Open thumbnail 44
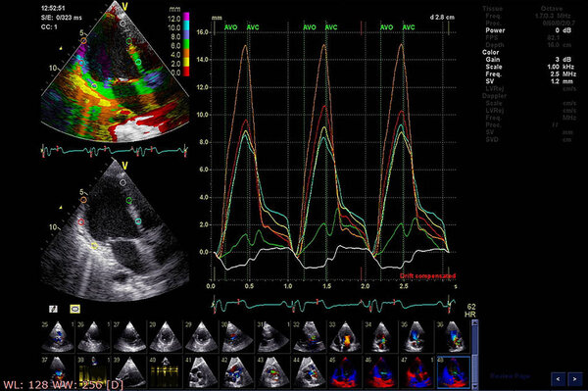 click(x=309, y=371)
